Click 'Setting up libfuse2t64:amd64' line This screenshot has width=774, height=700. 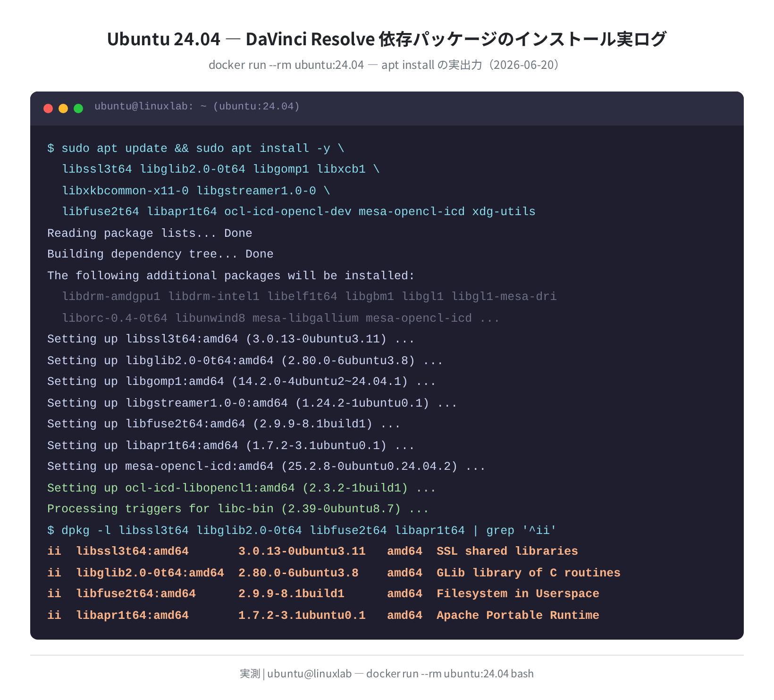coord(224,424)
